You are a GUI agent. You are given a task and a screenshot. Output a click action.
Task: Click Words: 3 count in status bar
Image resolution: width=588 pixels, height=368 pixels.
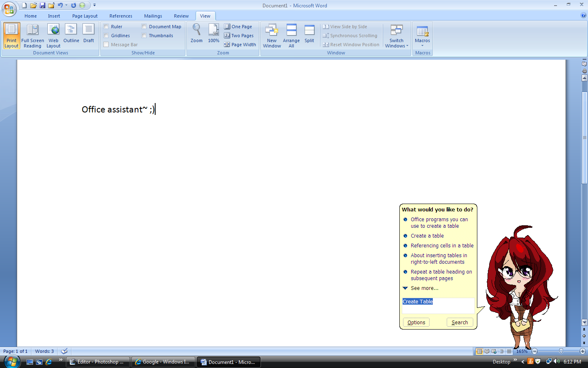(x=44, y=351)
